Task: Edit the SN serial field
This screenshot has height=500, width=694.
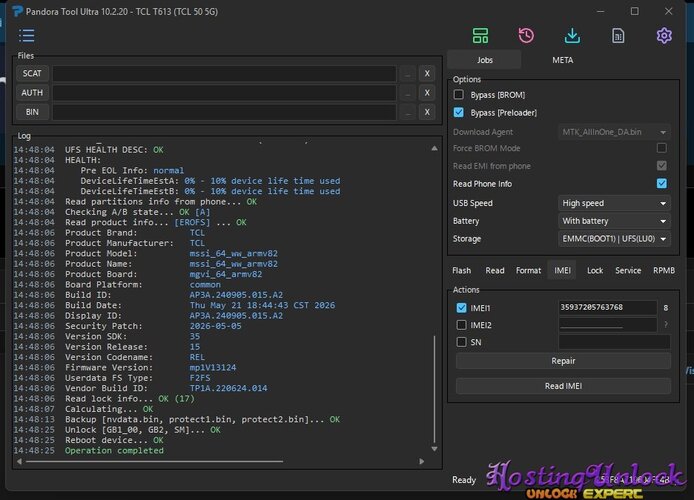Action: 614,342
